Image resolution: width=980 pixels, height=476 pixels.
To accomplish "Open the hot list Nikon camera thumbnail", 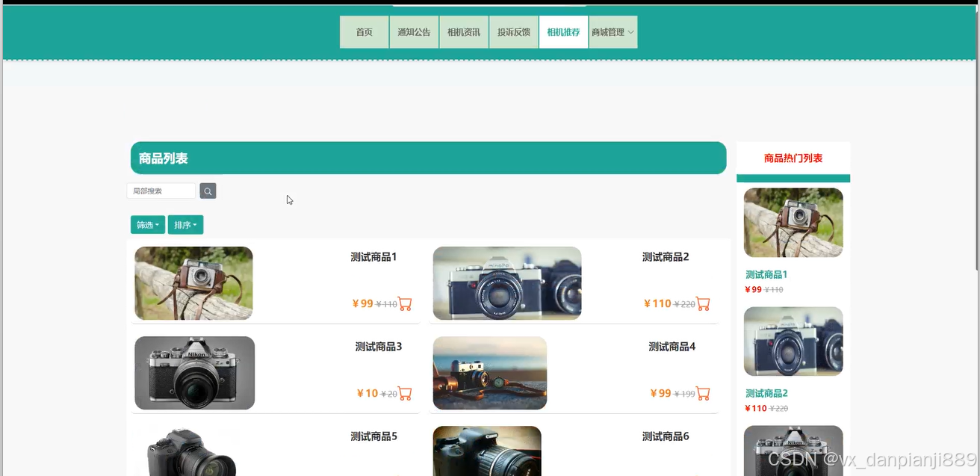I will click(793, 451).
